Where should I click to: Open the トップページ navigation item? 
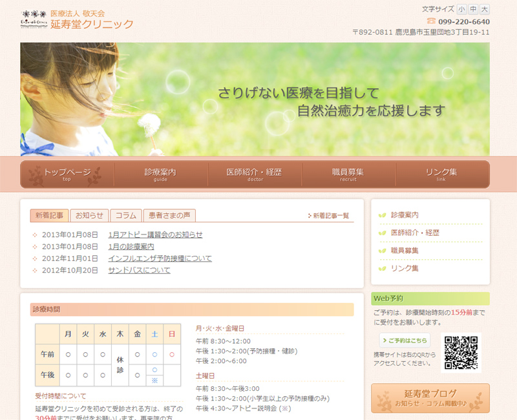coord(67,174)
